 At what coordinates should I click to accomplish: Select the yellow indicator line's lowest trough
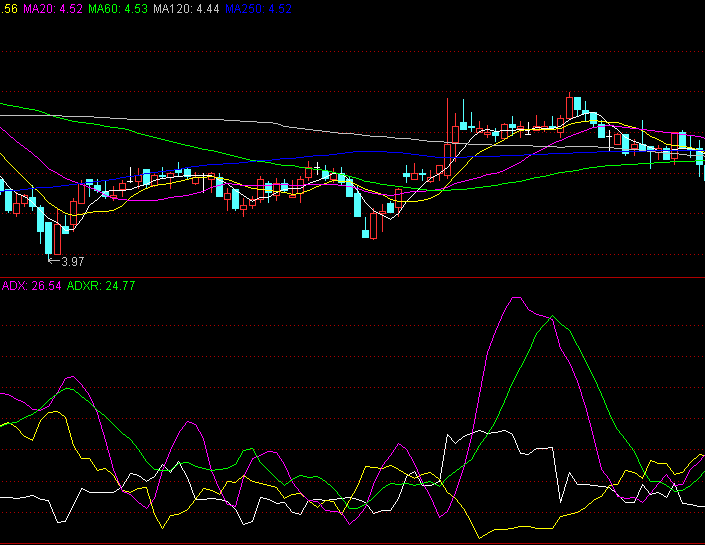pyautogui.click(x=482, y=537)
